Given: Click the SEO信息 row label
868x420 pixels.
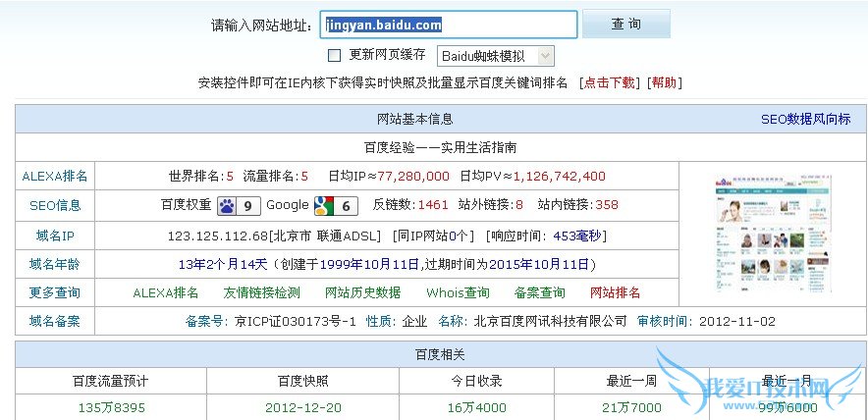Looking at the screenshot, I should point(55,205).
